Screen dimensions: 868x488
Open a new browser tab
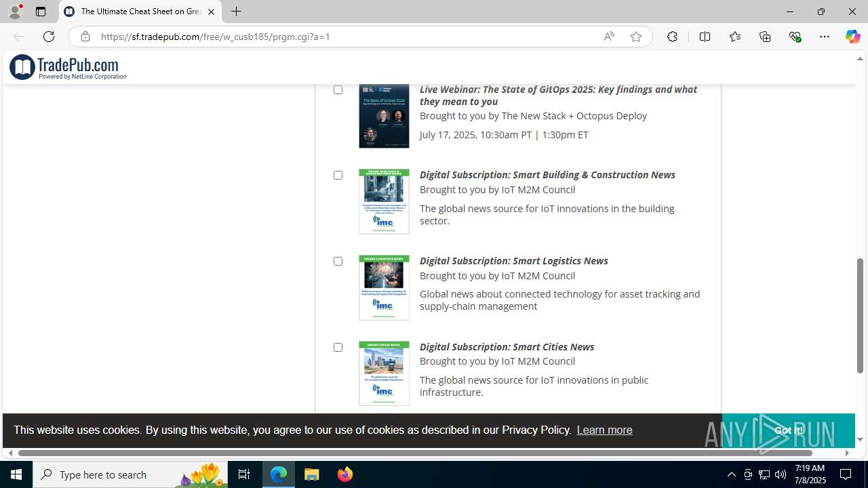click(x=236, y=12)
